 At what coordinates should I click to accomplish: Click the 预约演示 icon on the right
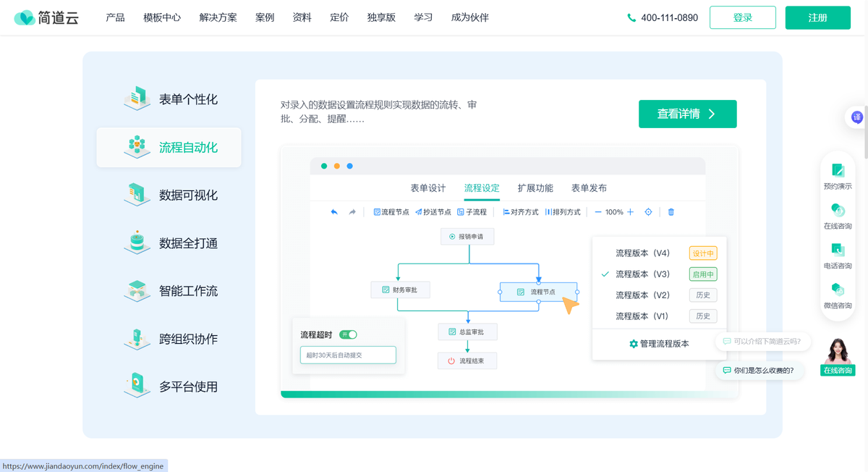[838, 177]
